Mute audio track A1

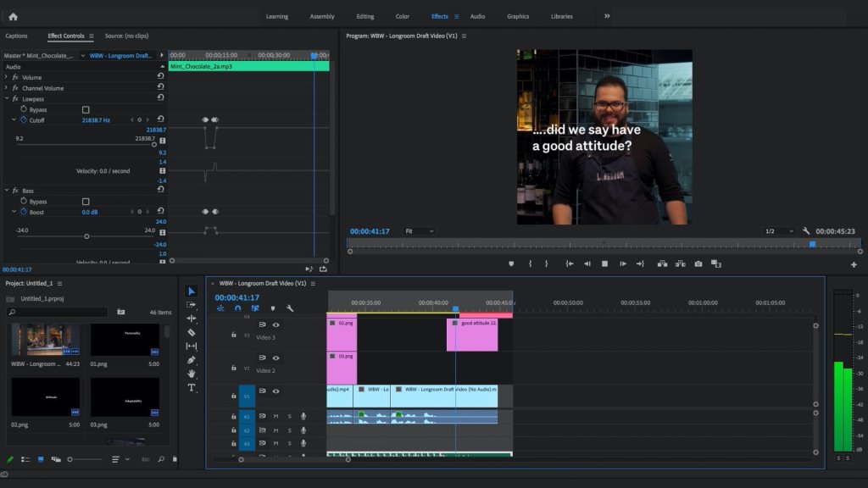(275, 416)
